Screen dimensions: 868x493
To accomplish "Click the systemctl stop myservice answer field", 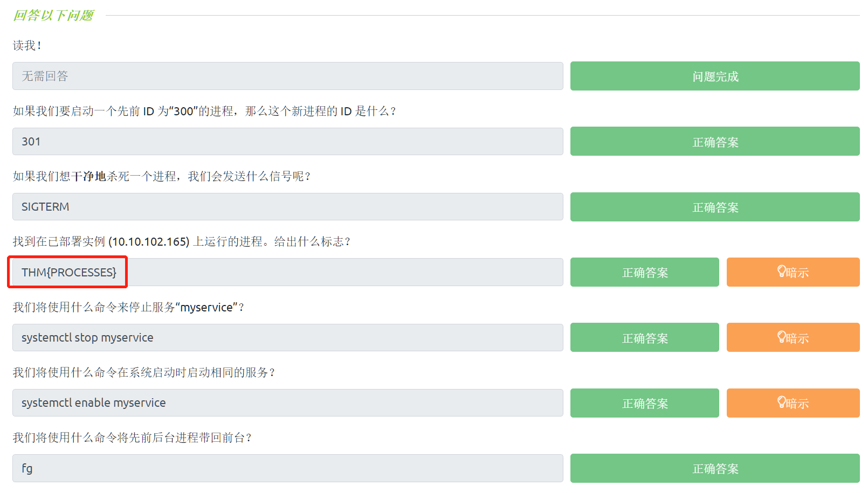I will (287, 338).
